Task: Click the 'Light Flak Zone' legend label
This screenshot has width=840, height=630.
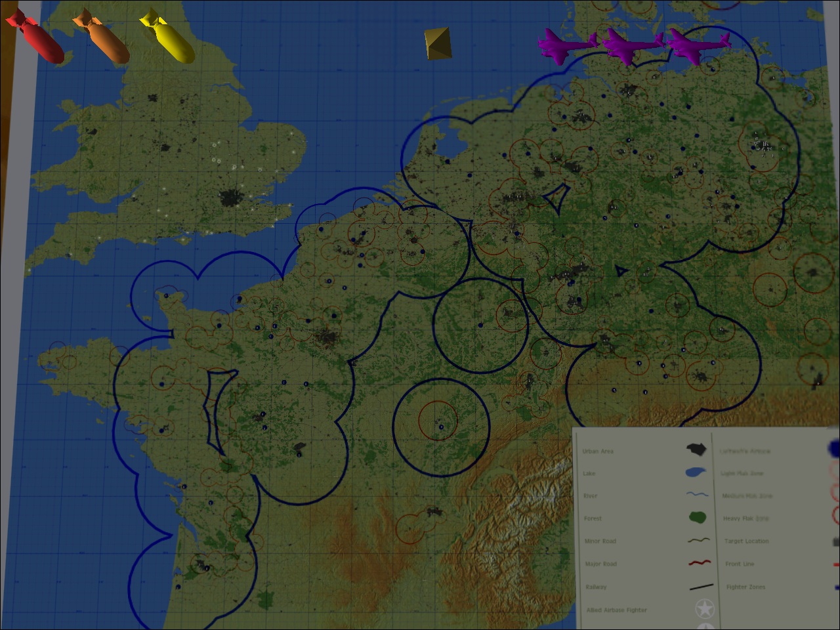Action: tap(742, 473)
